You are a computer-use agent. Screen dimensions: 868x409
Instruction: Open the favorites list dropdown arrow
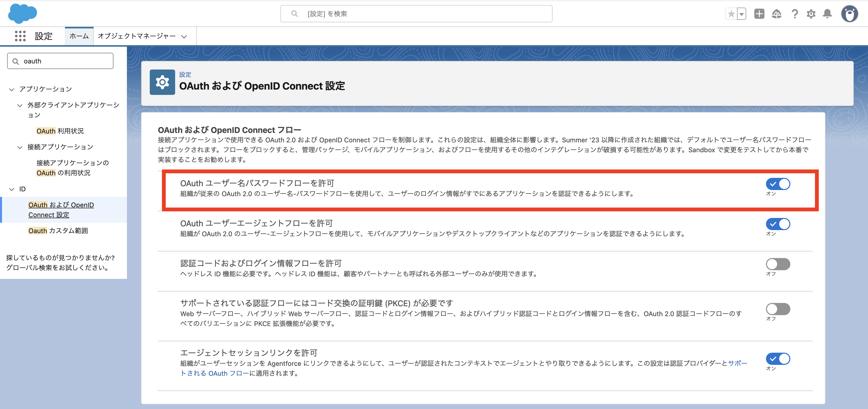(x=742, y=14)
